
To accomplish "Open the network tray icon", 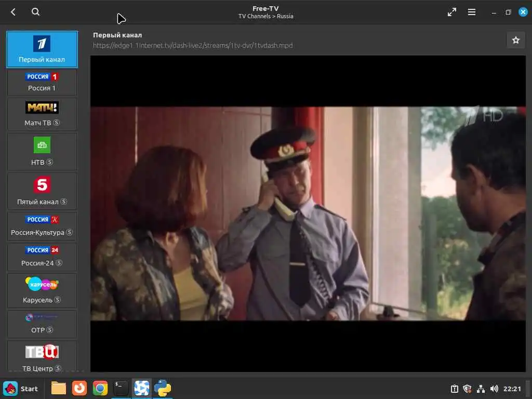I will [x=481, y=389].
